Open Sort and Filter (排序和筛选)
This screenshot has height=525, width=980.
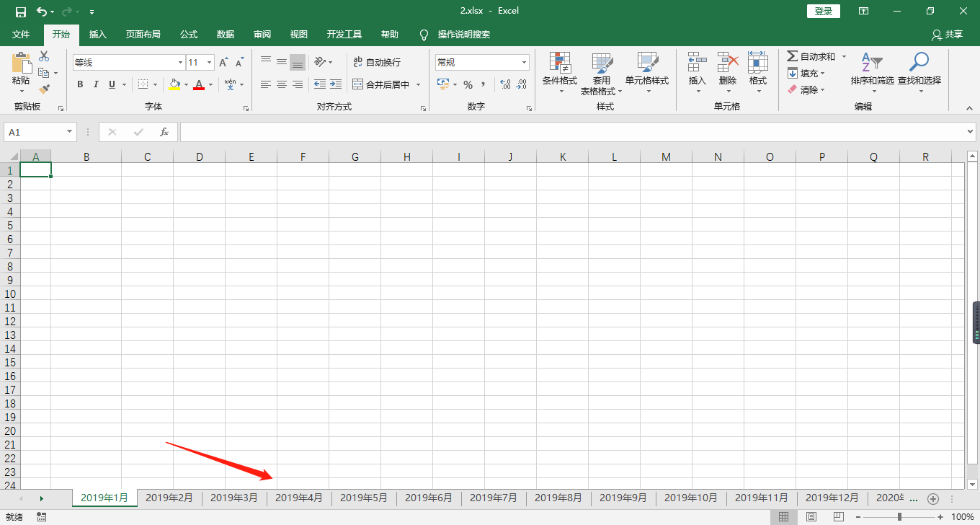point(872,72)
